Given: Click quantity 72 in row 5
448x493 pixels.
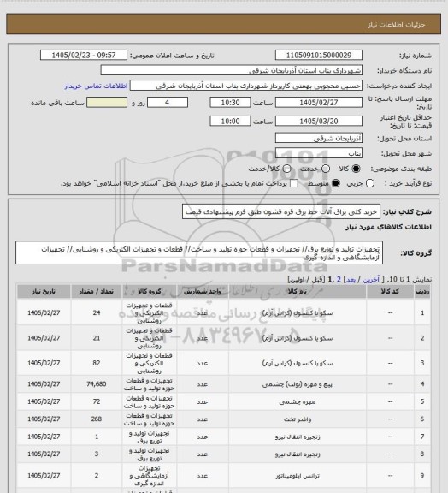Looking at the screenshot, I should [x=97, y=401].
